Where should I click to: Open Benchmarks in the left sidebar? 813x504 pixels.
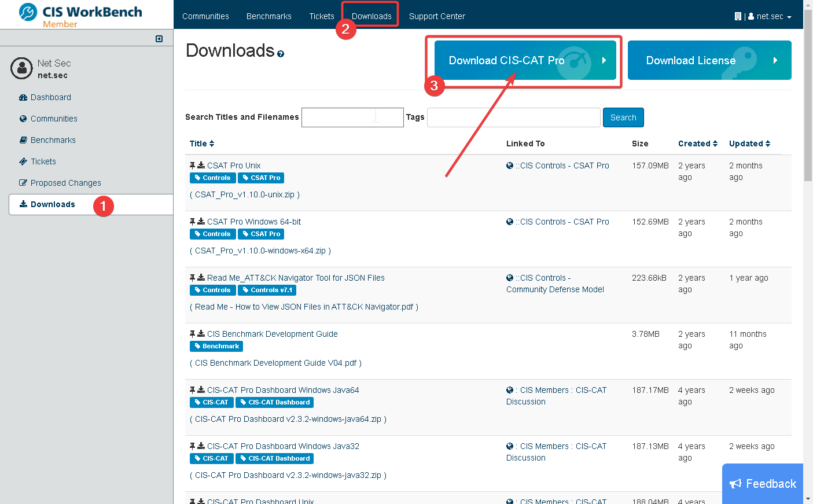click(47, 140)
